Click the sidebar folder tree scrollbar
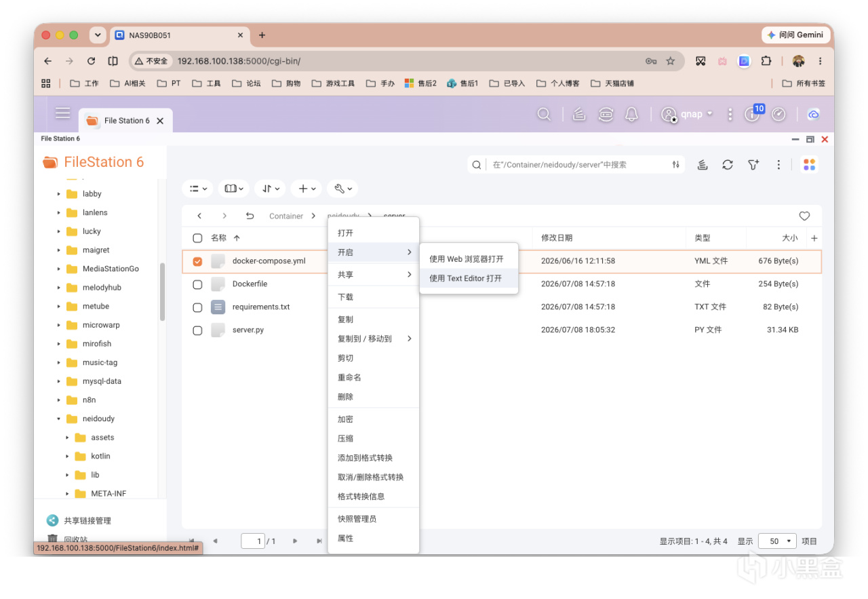Screen dimensions: 868x599 coord(162,292)
